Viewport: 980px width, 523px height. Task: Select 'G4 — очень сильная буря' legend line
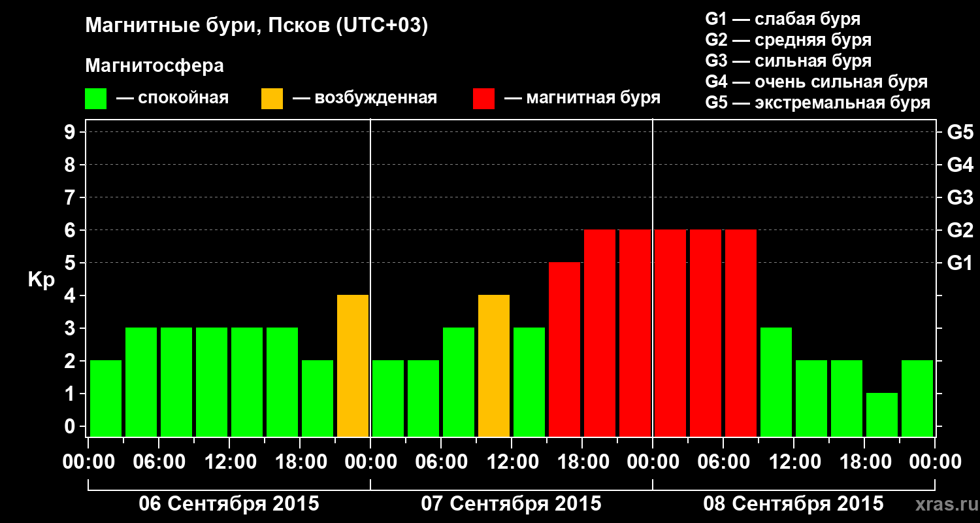[816, 82]
